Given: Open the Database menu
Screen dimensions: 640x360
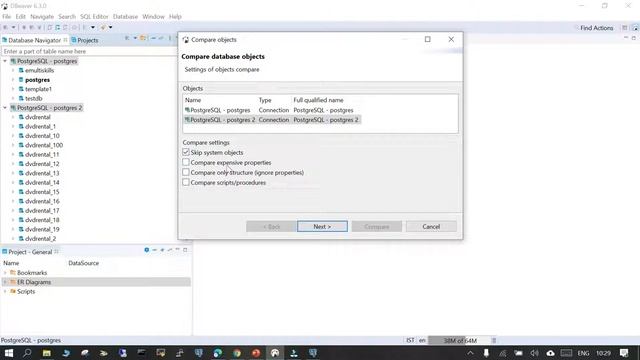Looking at the screenshot, I should point(125,17).
